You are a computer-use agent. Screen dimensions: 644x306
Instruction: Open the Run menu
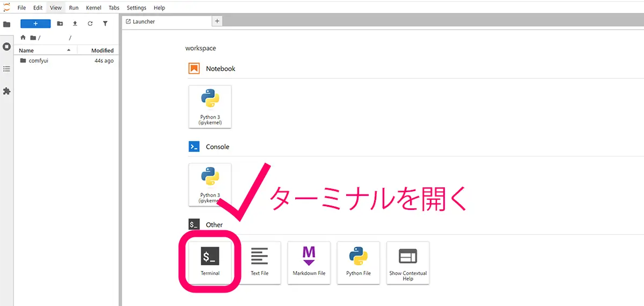point(74,8)
